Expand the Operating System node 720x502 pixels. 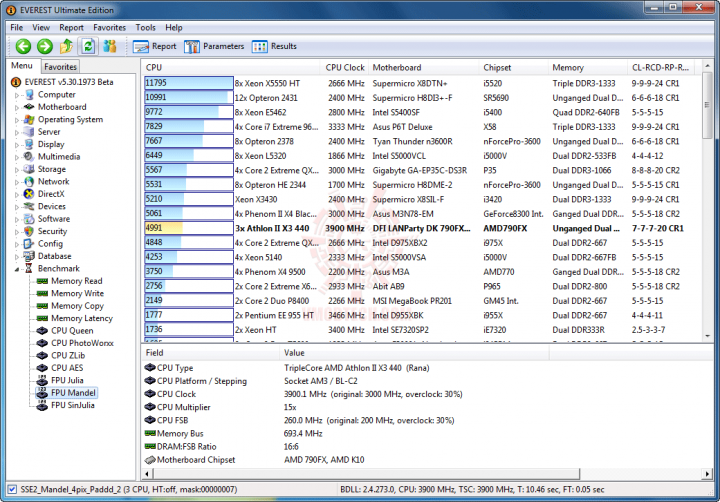(x=17, y=120)
